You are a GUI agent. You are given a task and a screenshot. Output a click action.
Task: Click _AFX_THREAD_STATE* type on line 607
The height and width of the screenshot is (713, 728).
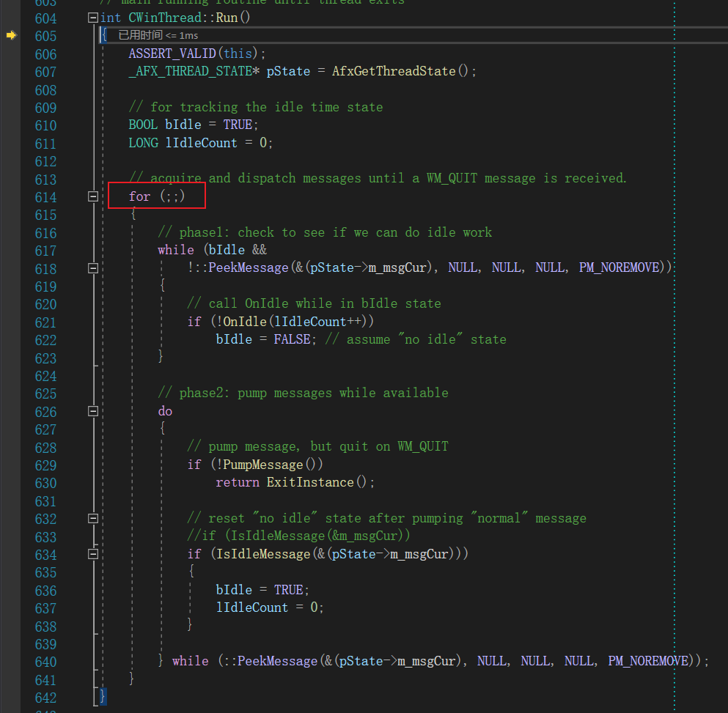(x=194, y=72)
